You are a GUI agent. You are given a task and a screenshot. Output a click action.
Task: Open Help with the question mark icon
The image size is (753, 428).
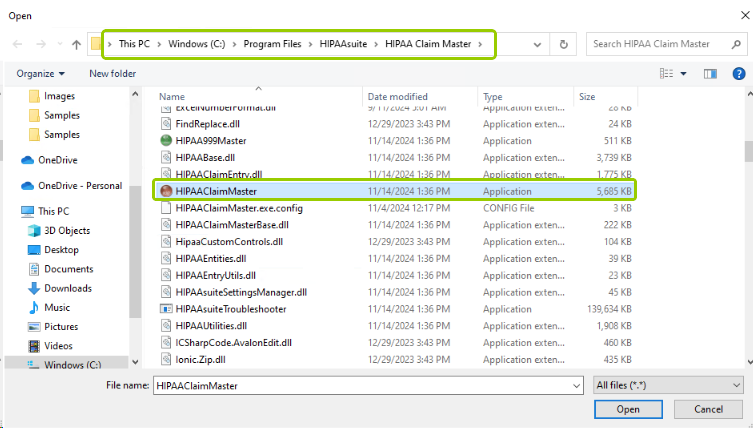739,73
